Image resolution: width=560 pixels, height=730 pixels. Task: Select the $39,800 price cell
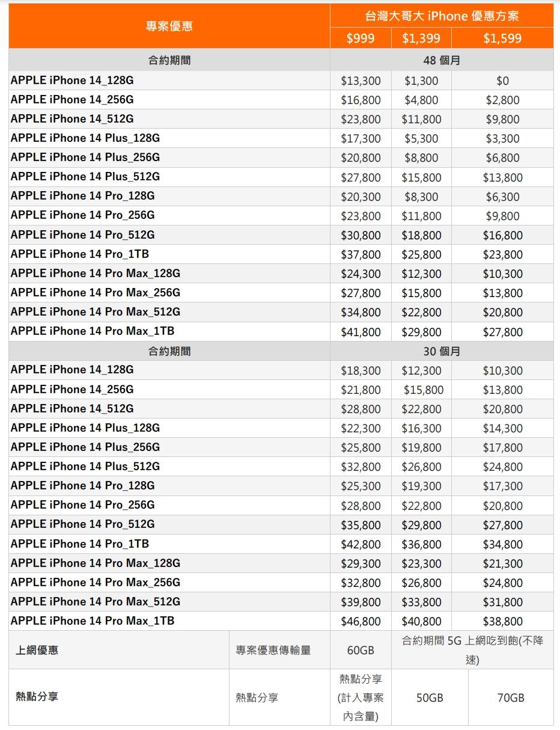(361, 602)
